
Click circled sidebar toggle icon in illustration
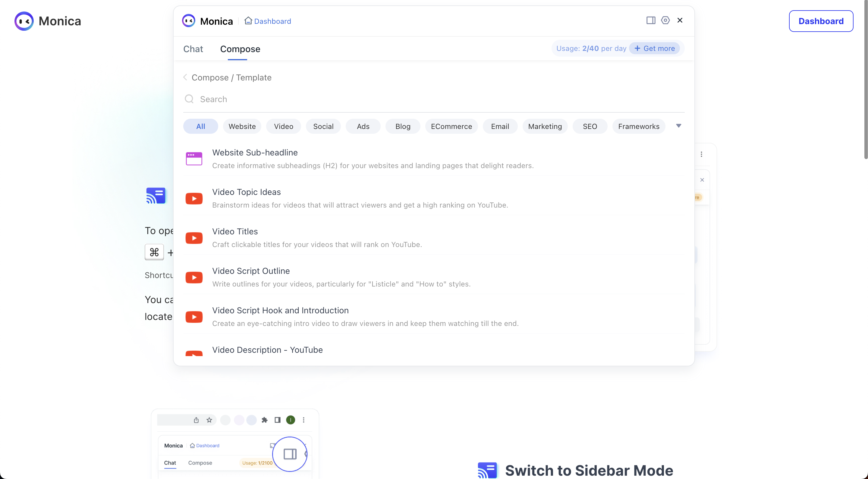pos(290,454)
